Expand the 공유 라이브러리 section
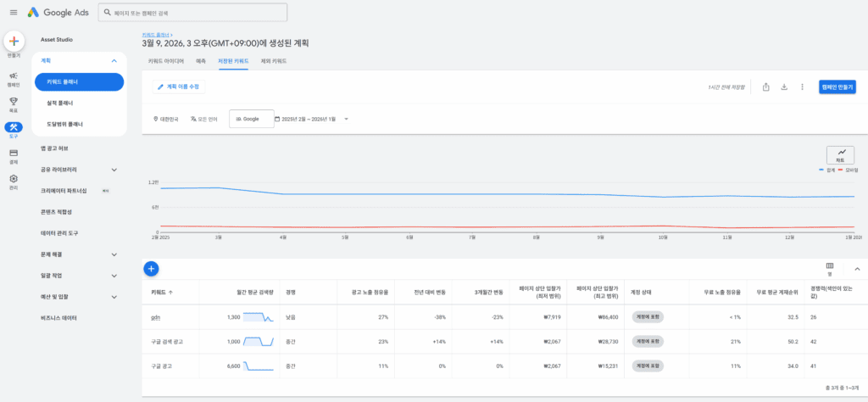Viewport: 868px width, 402px height. point(114,170)
